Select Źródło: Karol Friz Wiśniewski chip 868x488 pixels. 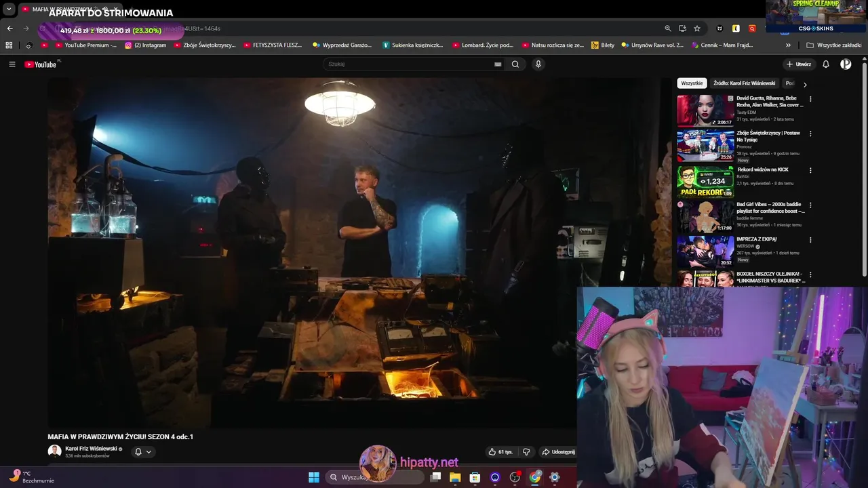tap(744, 83)
